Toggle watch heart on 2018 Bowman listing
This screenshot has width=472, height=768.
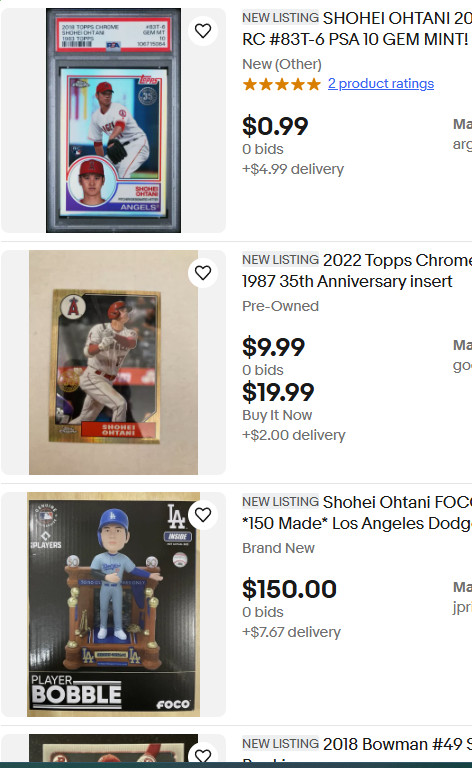point(203,754)
